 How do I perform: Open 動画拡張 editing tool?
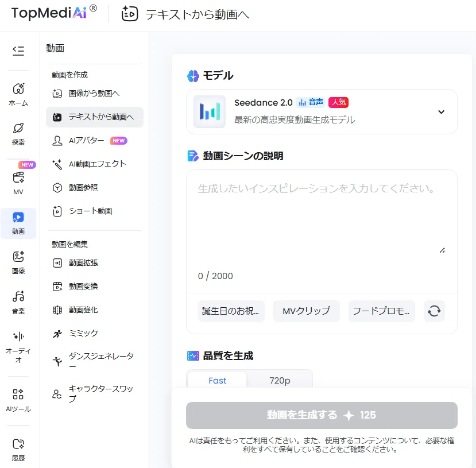pyautogui.click(x=94, y=263)
